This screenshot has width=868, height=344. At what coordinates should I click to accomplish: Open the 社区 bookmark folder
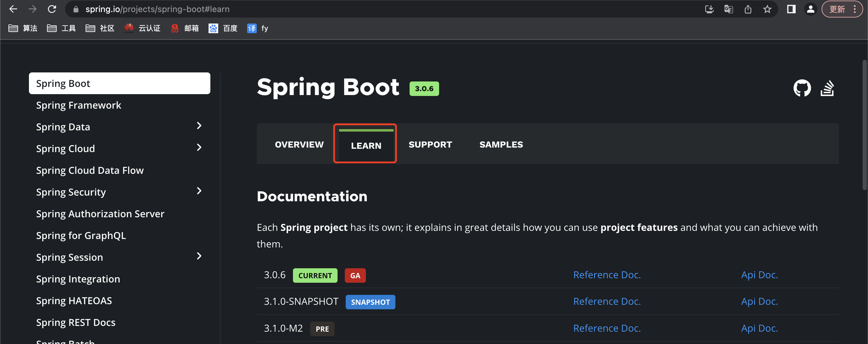click(x=100, y=28)
